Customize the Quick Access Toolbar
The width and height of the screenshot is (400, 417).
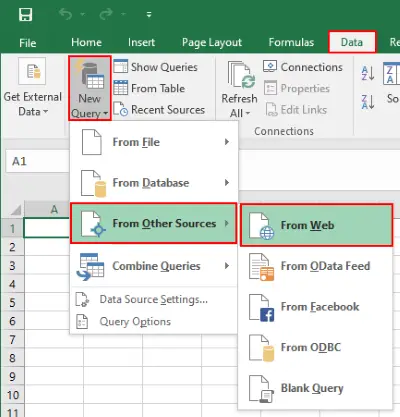pos(149,14)
